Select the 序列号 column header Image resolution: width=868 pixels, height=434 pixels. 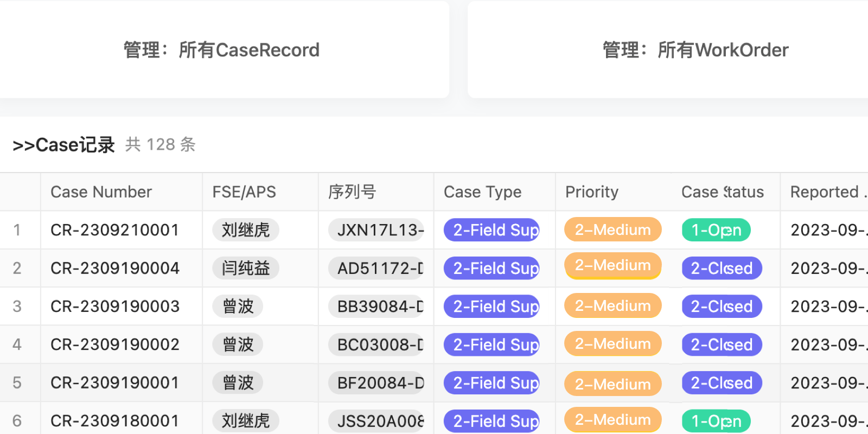(352, 192)
